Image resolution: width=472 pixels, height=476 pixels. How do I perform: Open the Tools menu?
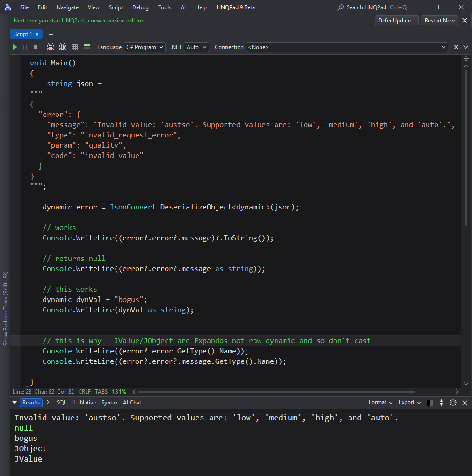165,7
